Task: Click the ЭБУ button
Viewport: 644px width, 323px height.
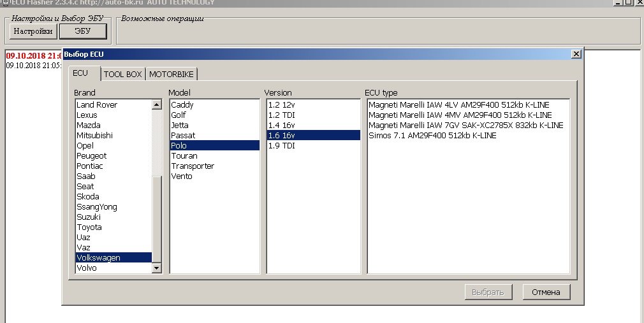Action: (x=83, y=31)
